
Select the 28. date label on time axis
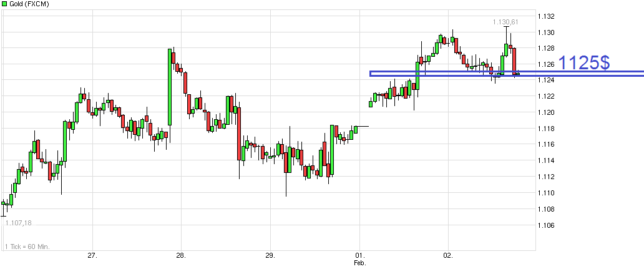pyautogui.click(x=181, y=255)
